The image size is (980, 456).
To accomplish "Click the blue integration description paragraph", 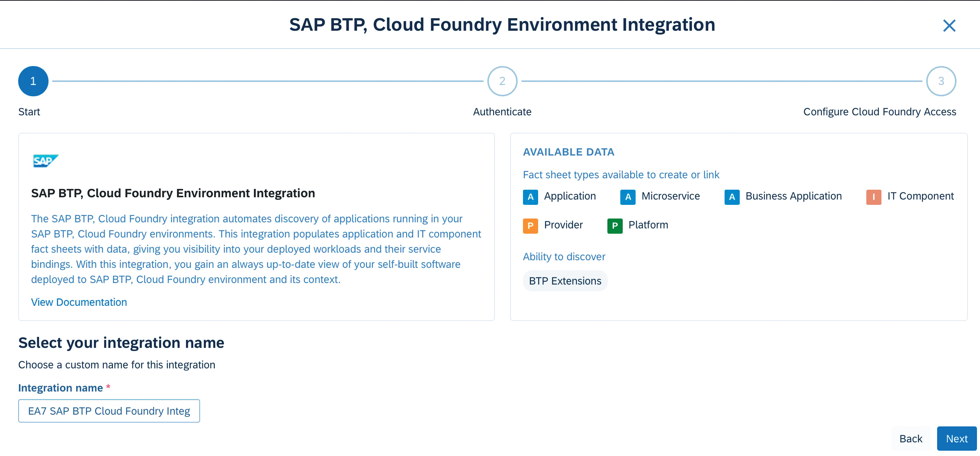I will (256, 249).
